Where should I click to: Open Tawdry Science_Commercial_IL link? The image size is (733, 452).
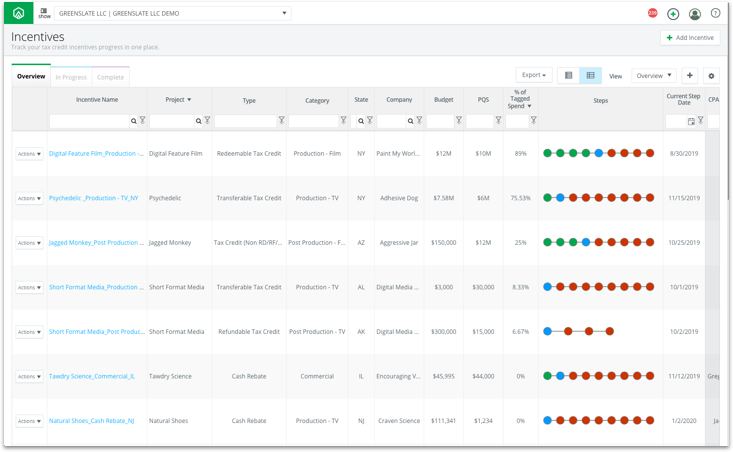point(92,376)
